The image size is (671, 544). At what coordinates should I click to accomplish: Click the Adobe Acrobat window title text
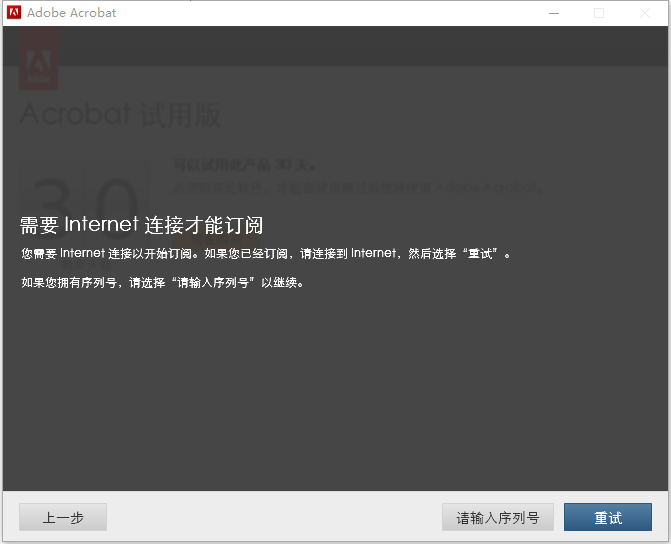[71, 13]
